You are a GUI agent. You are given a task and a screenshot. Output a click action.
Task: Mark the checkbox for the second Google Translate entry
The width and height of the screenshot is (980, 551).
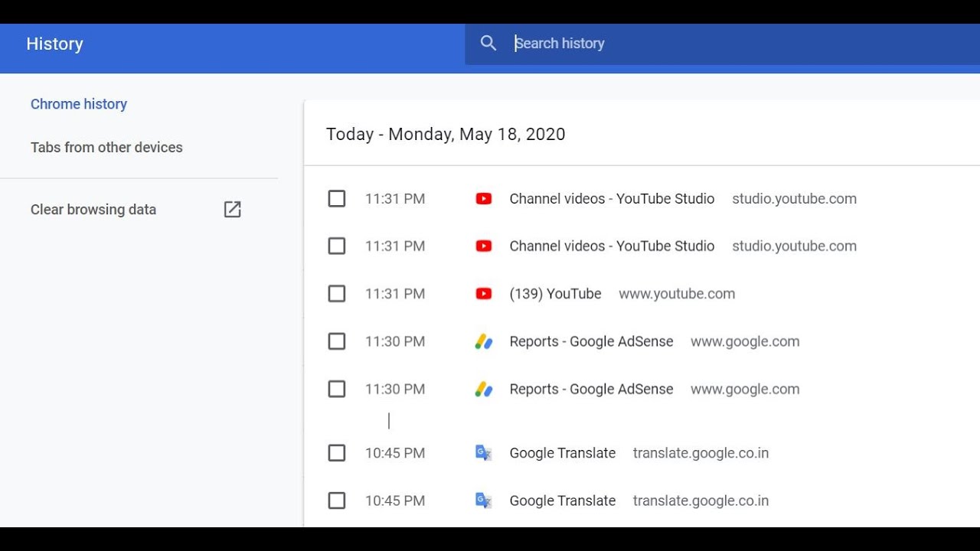tap(337, 500)
